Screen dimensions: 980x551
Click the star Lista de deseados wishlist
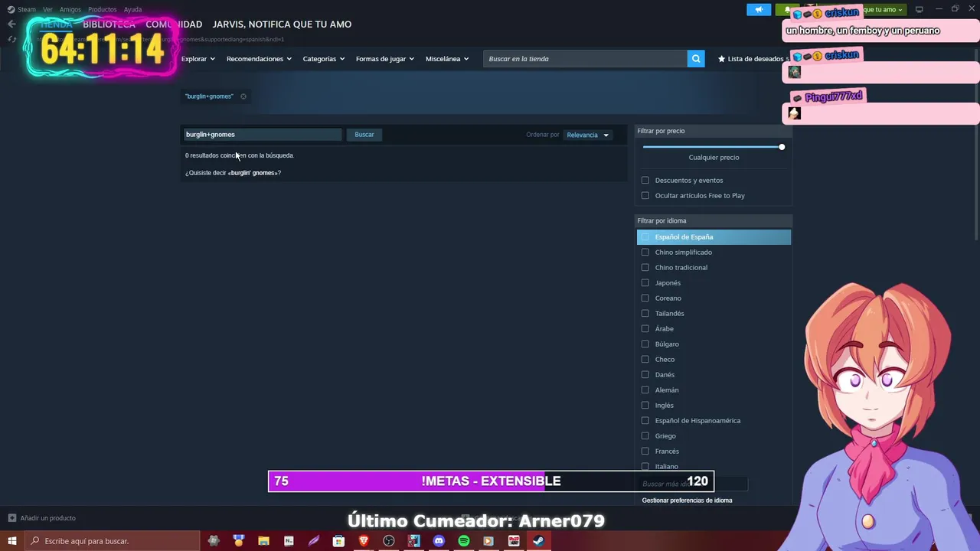[752, 59]
